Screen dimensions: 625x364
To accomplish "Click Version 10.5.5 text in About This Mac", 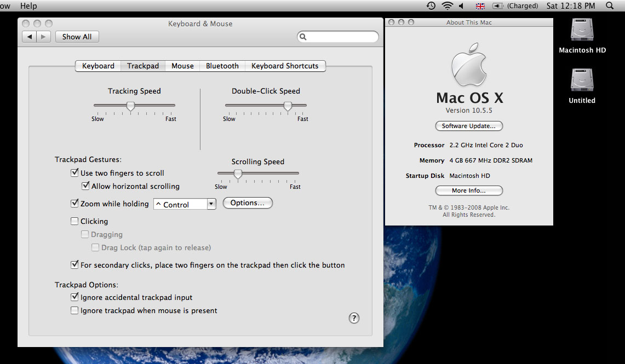I will click(x=469, y=111).
